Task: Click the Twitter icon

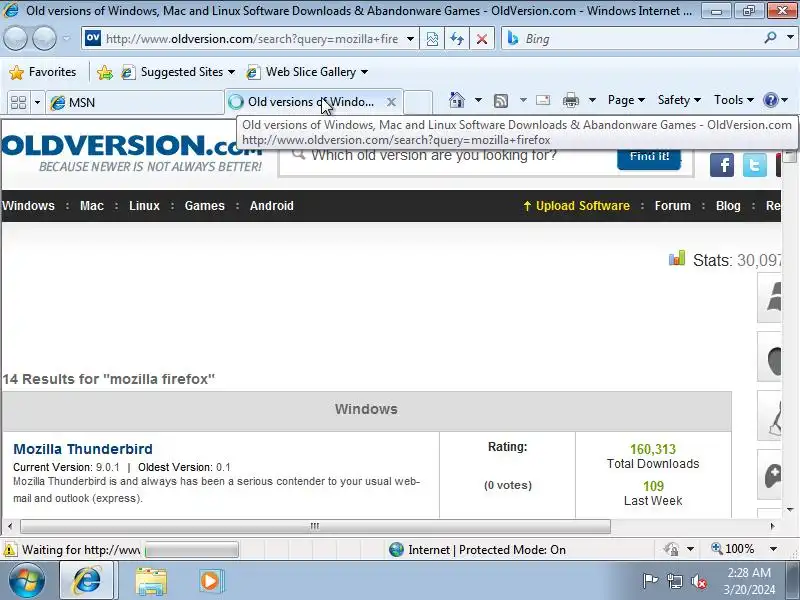Action: click(x=755, y=165)
